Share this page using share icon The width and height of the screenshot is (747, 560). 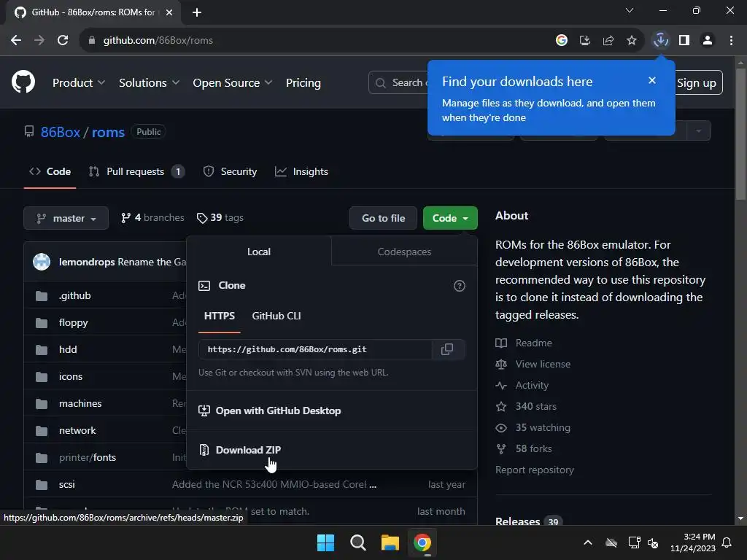(608, 41)
